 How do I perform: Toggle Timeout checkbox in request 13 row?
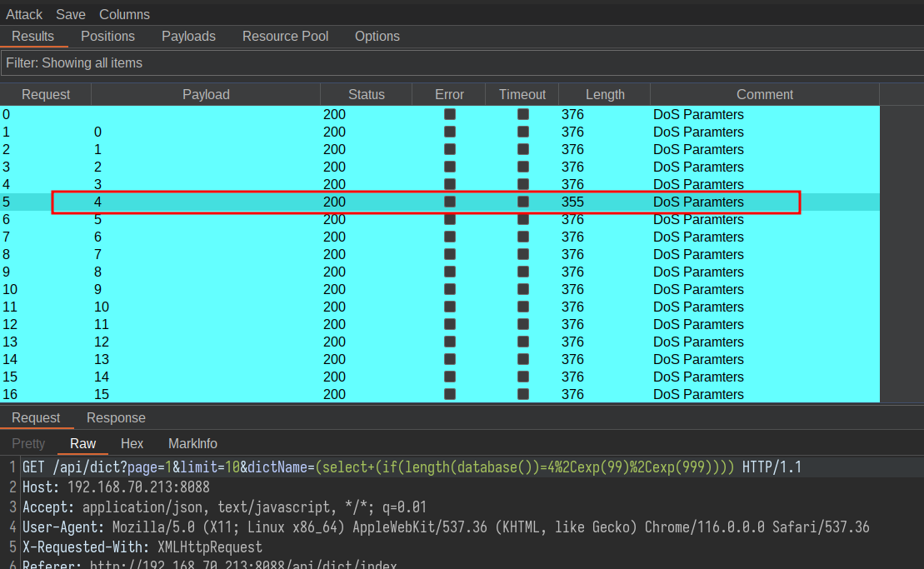(522, 342)
